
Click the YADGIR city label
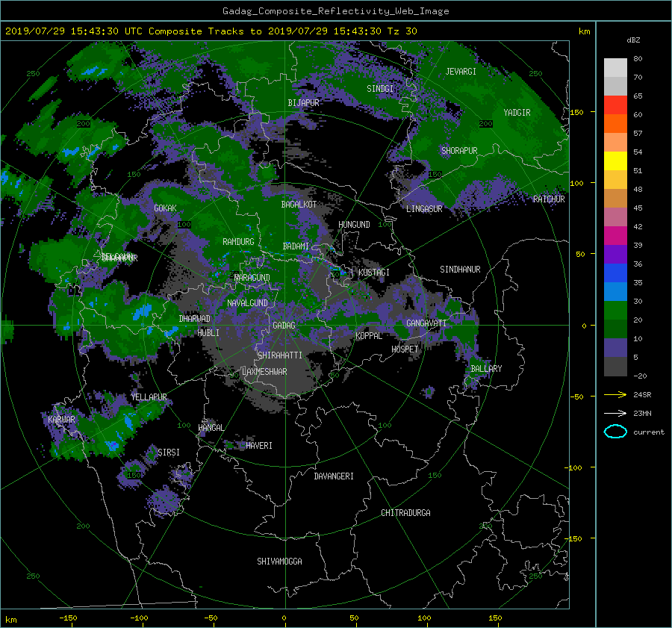517,113
